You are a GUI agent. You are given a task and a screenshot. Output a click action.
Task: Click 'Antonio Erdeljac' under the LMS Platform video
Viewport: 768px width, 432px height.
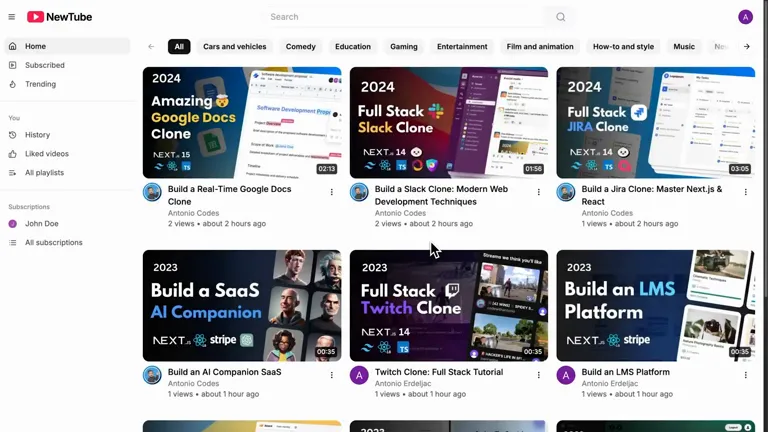tap(610, 384)
